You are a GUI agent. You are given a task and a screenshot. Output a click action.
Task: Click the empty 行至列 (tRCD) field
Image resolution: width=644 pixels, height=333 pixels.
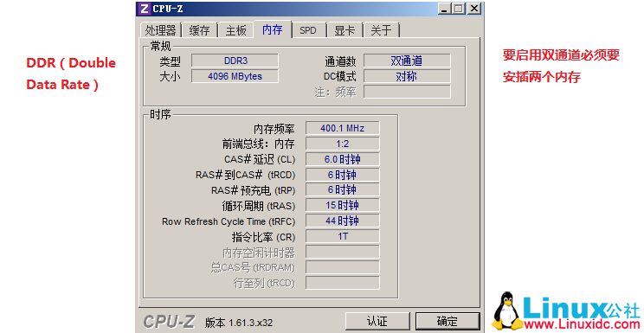pos(342,283)
